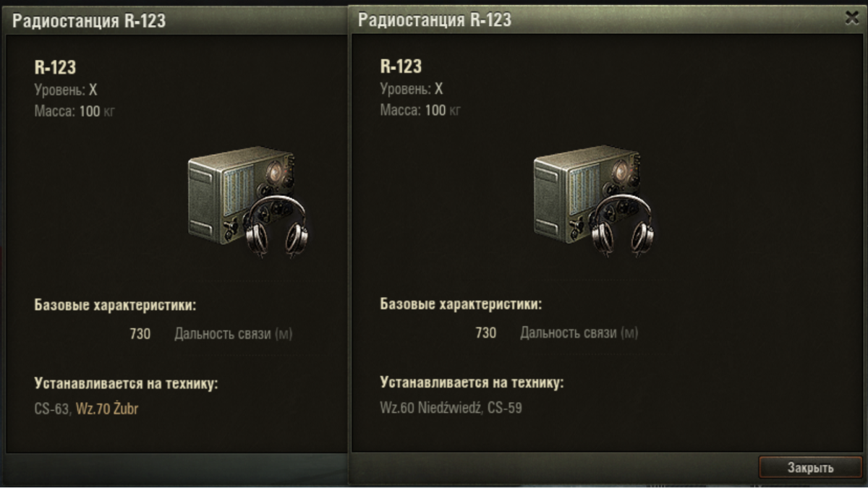Viewport: 868px width, 488px height.
Task: Select the Wz.60 Niedźwiedź vehicle name
Action: (x=430, y=408)
